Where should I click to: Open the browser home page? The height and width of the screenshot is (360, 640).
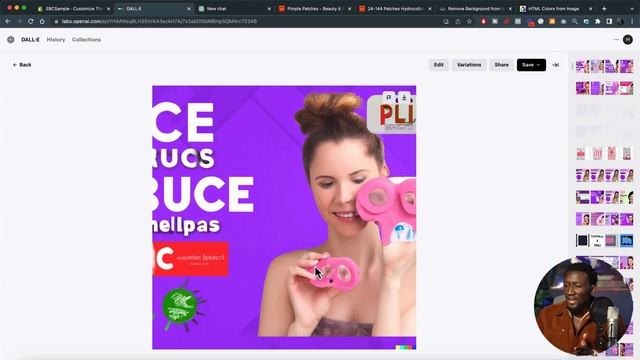coord(42,21)
